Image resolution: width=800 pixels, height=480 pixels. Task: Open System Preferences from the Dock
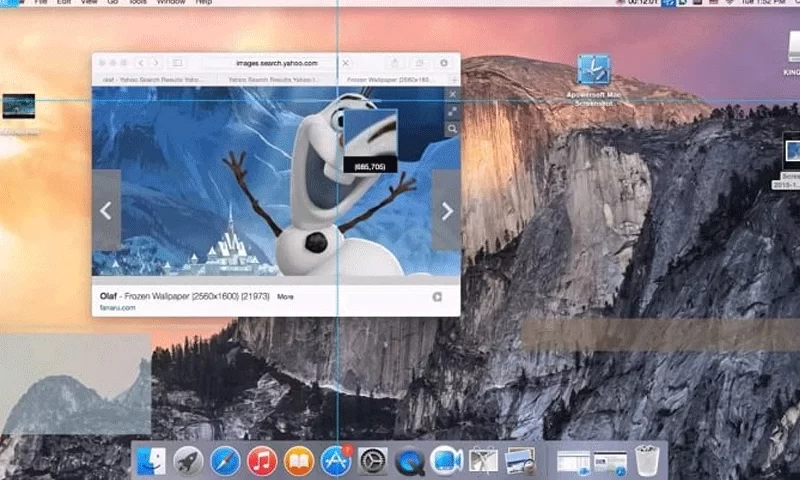[372, 461]
